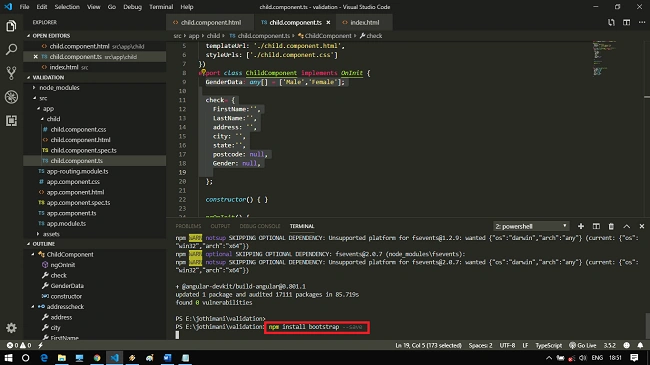Click the Go Live status bar button
The height and width of the screenshot is (365, 650).
click(x=582, y=345)
